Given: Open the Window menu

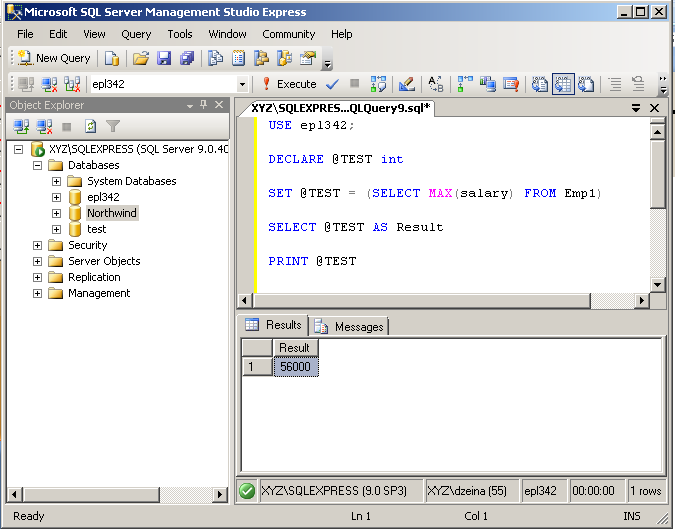Looking at the screenshot, I should coord(227,34).
